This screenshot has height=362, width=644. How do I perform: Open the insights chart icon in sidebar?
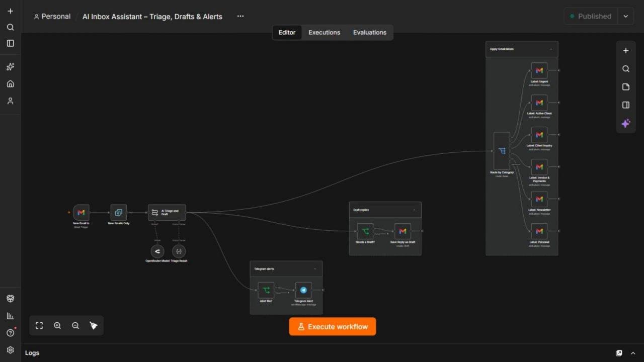coord(10,316)
